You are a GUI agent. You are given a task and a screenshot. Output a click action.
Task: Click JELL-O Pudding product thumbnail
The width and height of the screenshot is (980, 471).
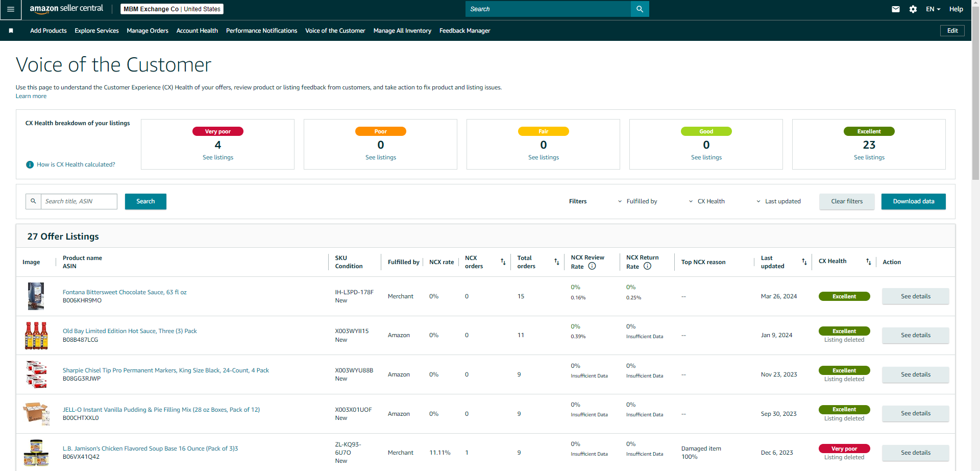[x=36, y=414]
